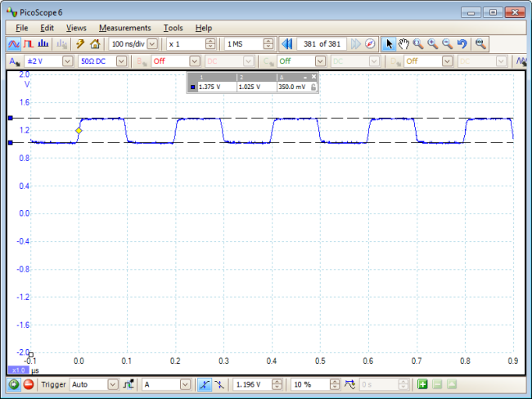The image size is (532, 399).
Task: Select the Zoom In tool
Action: pos(433,44)
